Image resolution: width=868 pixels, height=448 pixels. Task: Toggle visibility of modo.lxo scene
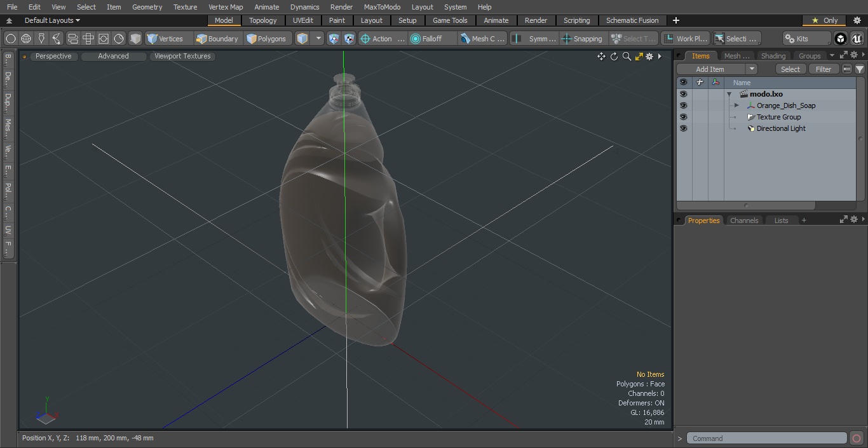tap(683, 94)
